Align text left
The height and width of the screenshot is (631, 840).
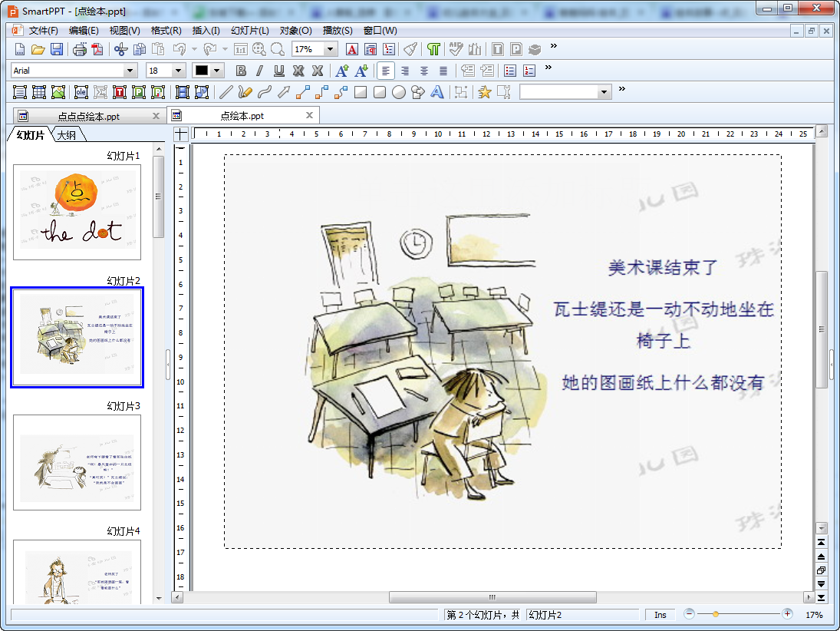[386, 71]
